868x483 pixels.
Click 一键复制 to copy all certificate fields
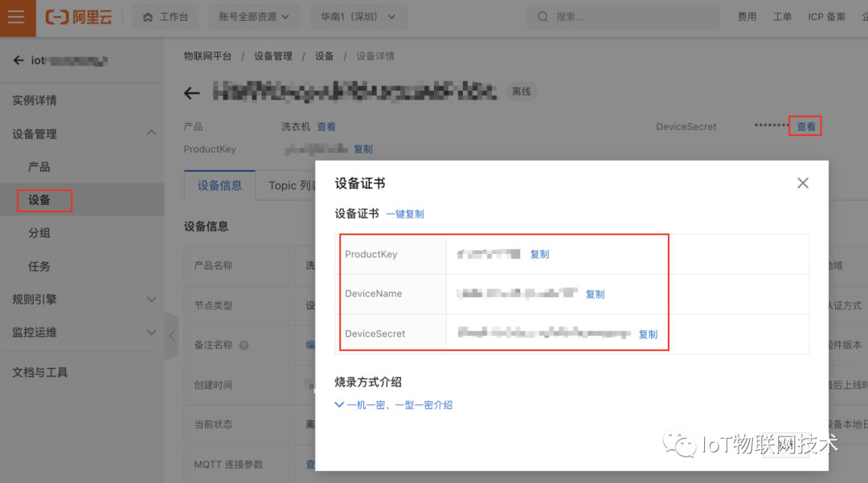405,214
